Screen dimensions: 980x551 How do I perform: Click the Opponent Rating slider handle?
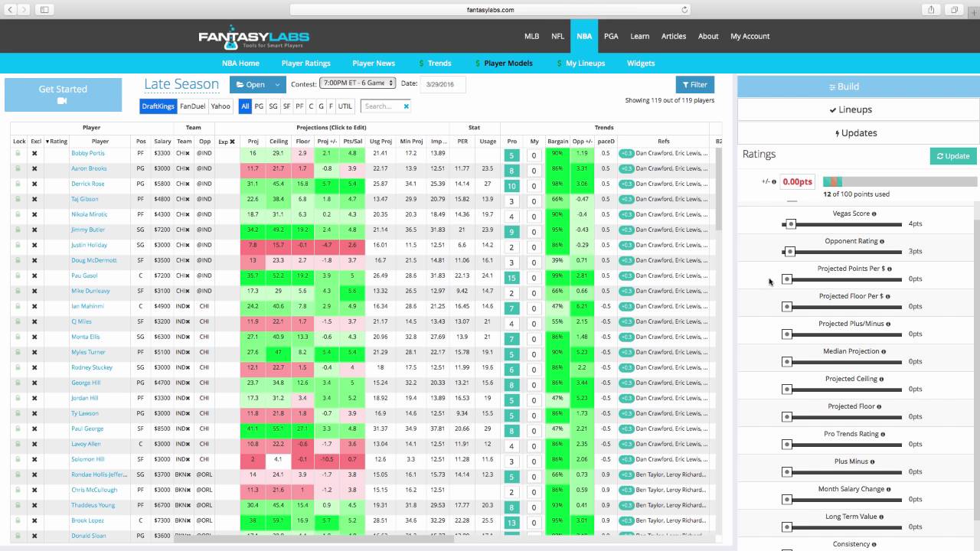pyautogui.click(x=789, y=252)
